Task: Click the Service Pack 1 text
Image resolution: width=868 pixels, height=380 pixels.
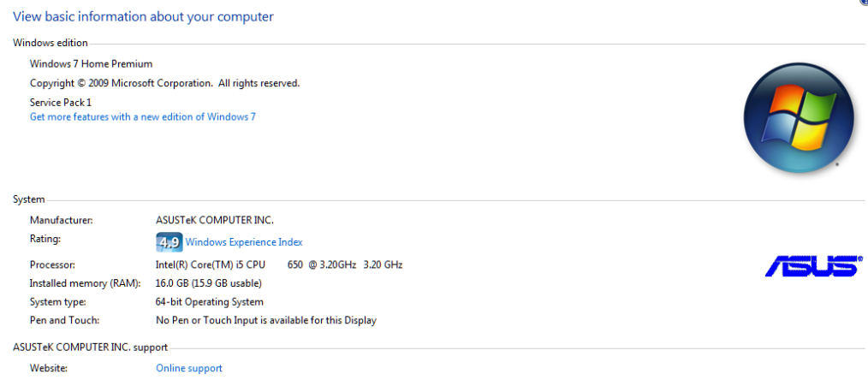Action: tap(61, 102)
